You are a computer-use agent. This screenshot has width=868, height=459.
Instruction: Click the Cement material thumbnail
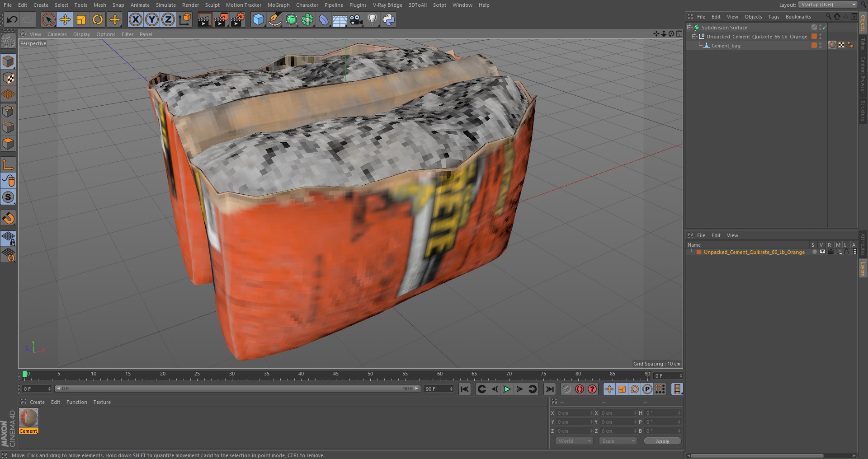28,418
